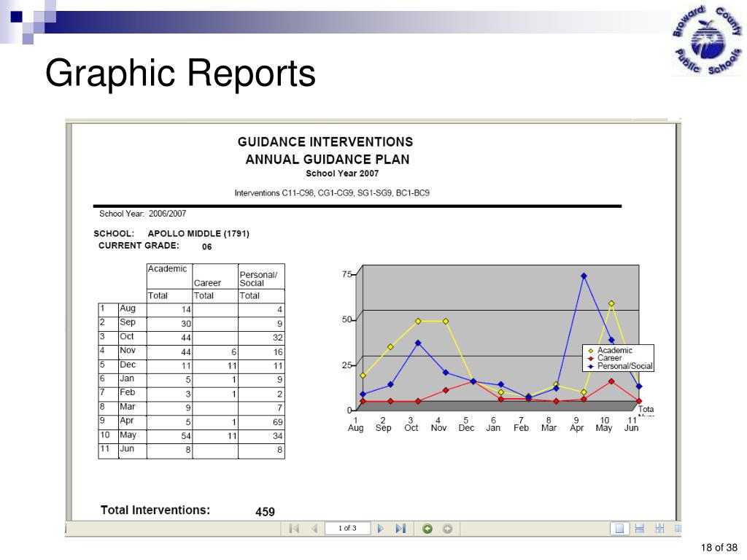This screenshot has height=560, width=747.
Task: Click the blue Personal/Social peak point at April
Action: 584,276
